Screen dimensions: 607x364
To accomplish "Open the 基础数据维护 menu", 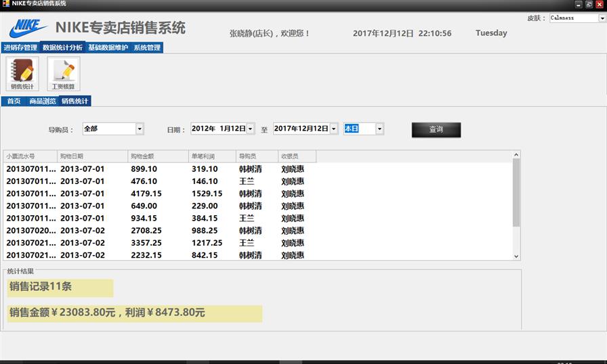I will pos(108,48).
